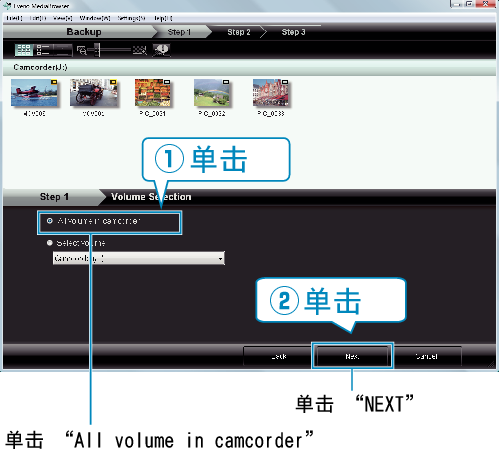Select the PIC_0032 rainbow landscape thumbnail

point(212,93)
